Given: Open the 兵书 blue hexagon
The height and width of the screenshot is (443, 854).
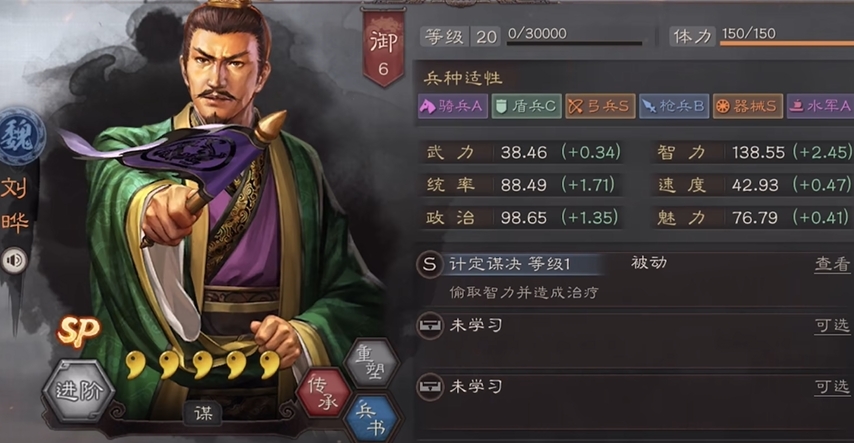Looking at the screenshot, I should tap(373, 418).
